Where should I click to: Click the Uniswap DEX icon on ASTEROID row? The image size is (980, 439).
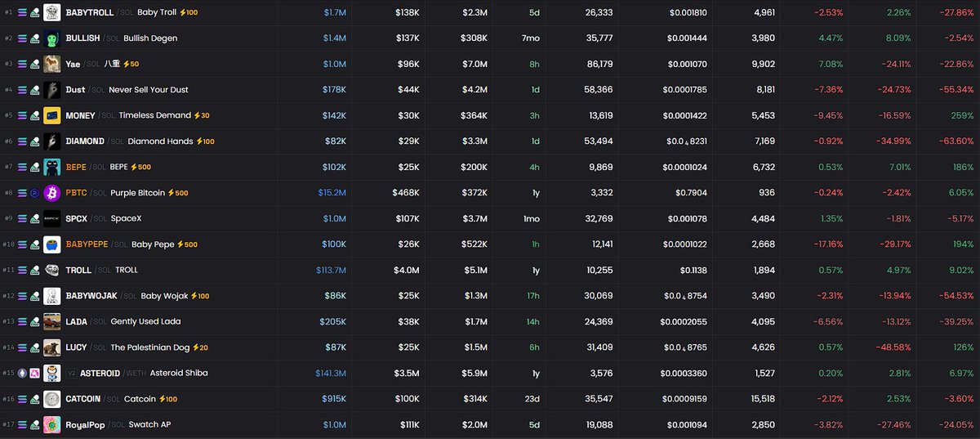pos(34,373)
